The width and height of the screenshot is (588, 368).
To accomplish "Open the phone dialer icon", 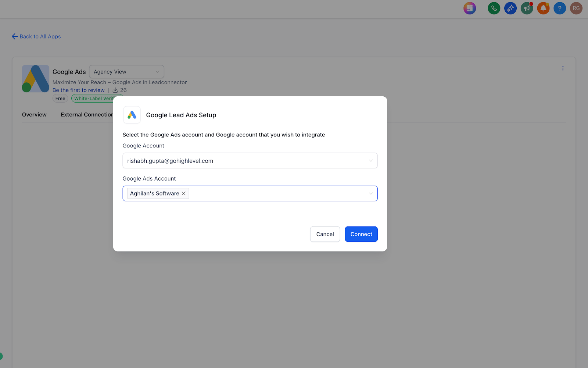I will click(x=494, y=8).
